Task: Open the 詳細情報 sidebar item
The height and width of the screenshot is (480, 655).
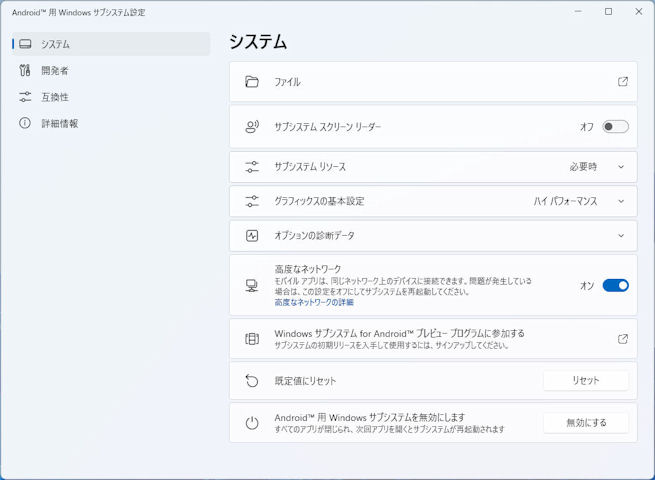Action: 111,123
